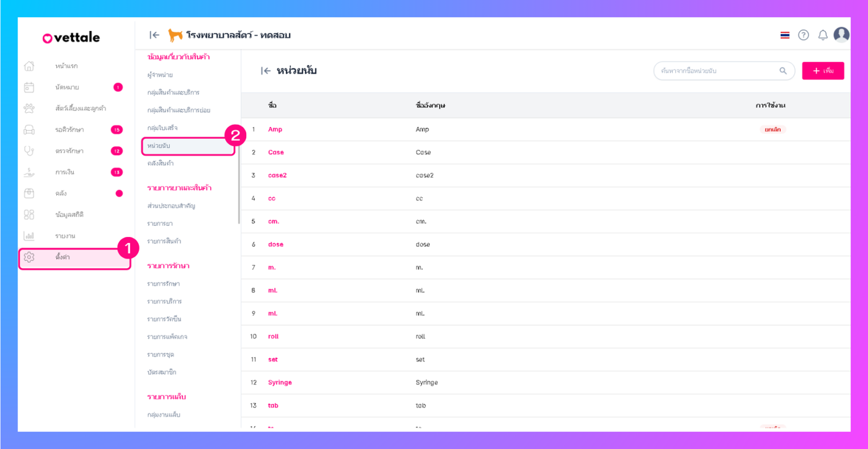868x449 pixels.
Task: Open the help question mark icon
Action: [x=804, y=35]
